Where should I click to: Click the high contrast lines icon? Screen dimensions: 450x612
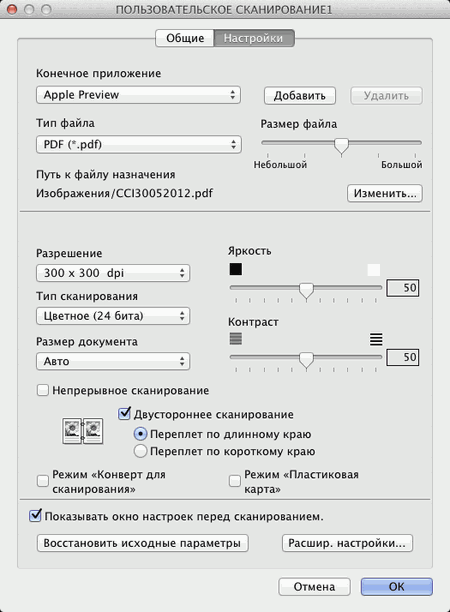click(376, 339)
